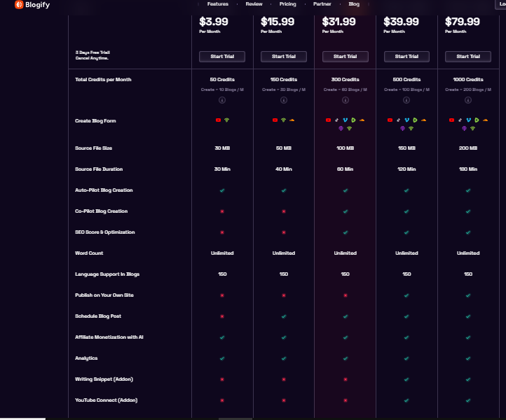Click TikTok icon in $31.99 plan column
Image resolution: width=506 pixels, height=420 pixels.
pos(336,120)
